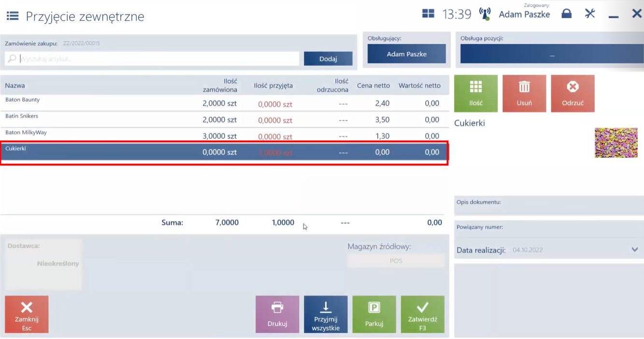644x339 pixels.
Task: Close document with Zamknij Esc button
Action: pos(27,314)
